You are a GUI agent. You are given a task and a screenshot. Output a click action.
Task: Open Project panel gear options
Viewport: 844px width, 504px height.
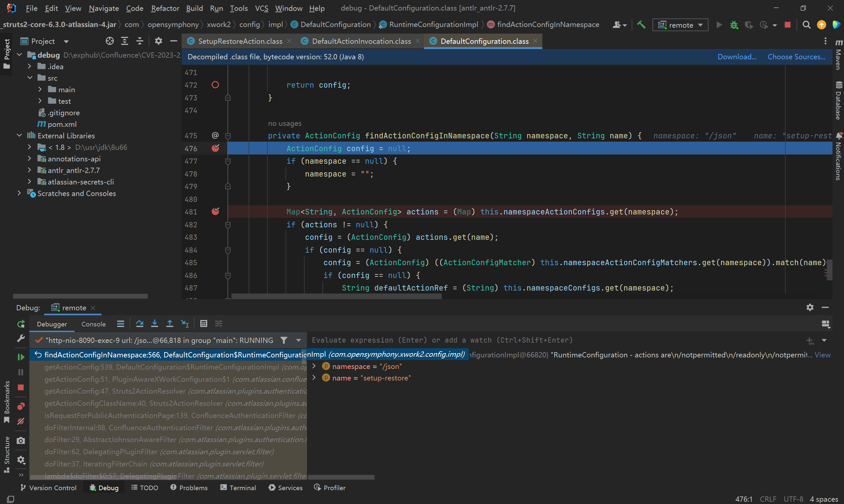158,41
